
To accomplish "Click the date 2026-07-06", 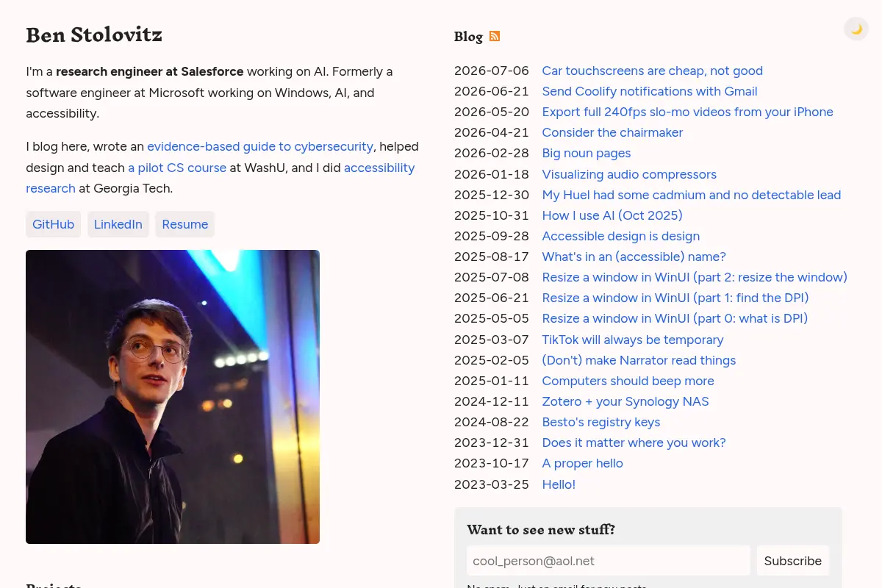I will click(x=492, y=71).
